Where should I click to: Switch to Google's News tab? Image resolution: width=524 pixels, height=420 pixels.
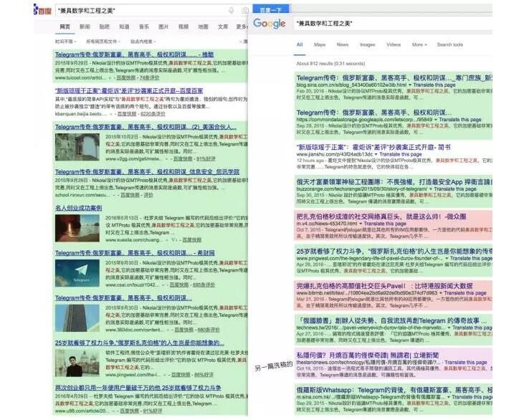pyautogui.click(x=343, y=44)
